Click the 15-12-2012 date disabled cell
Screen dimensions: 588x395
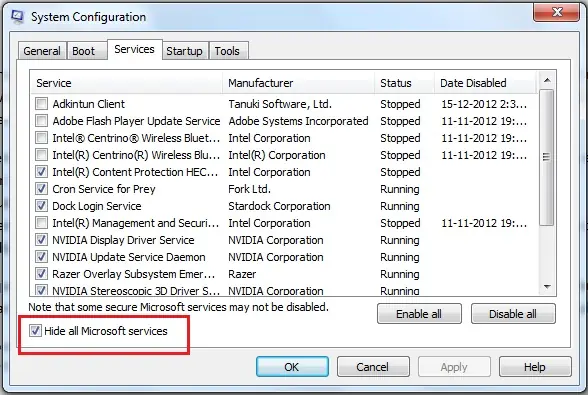[x=484, y=104]
